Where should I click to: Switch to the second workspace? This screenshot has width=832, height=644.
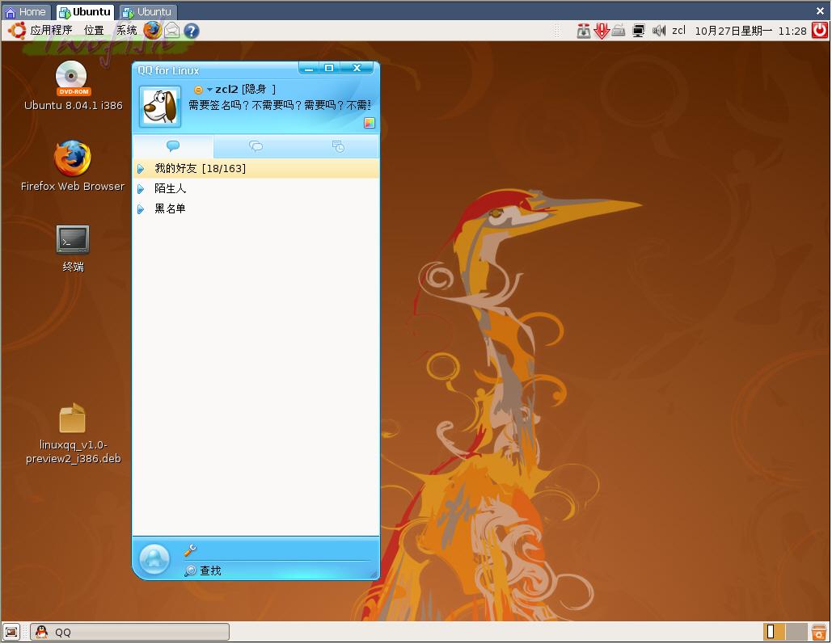point(796,632)
